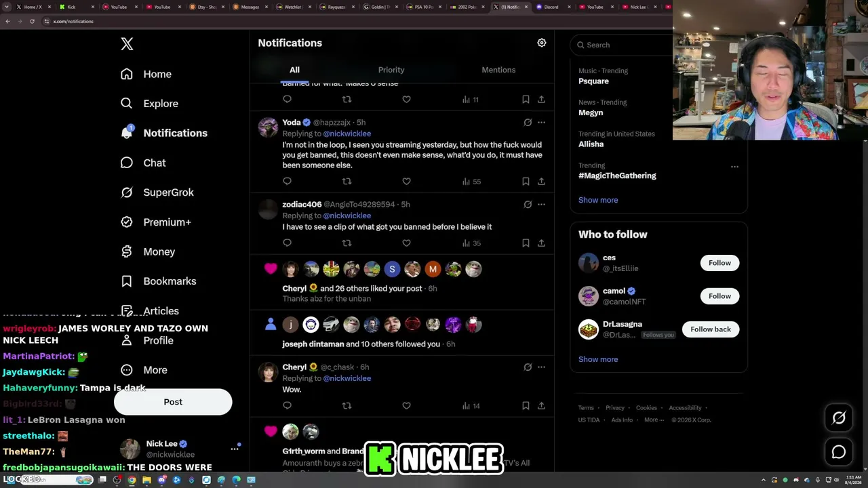Switch to the Priority tab
868x488 pixels.
coord(391,70)
